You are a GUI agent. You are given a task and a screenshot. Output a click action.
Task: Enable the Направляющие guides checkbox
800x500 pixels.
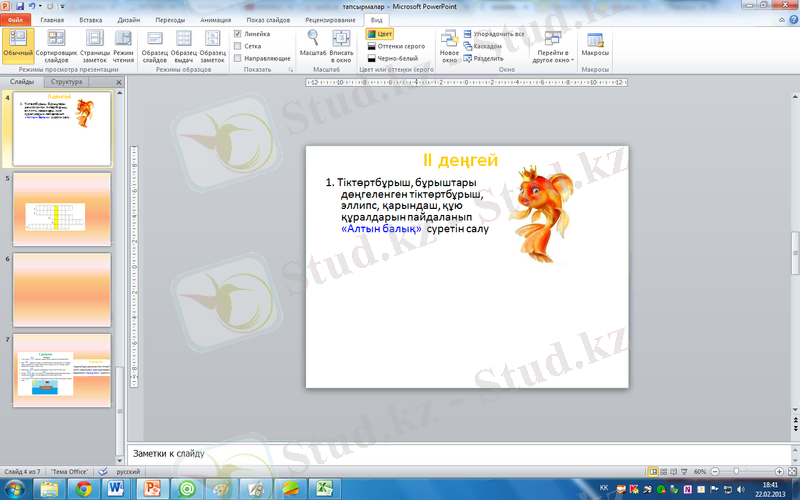(237, 59)
